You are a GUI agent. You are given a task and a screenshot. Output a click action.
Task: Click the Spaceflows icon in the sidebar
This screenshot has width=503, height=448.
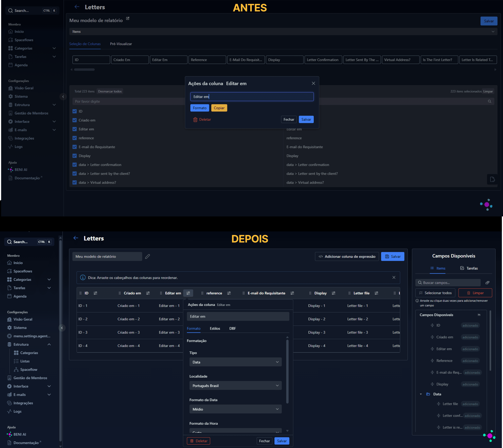(x=10, y=40)
